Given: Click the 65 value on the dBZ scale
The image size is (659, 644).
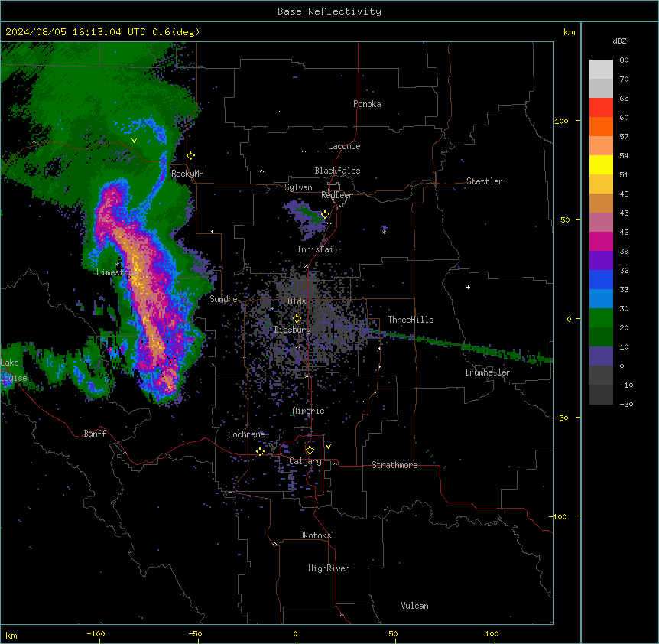Looking at the screenshot, I should point(624,99).
